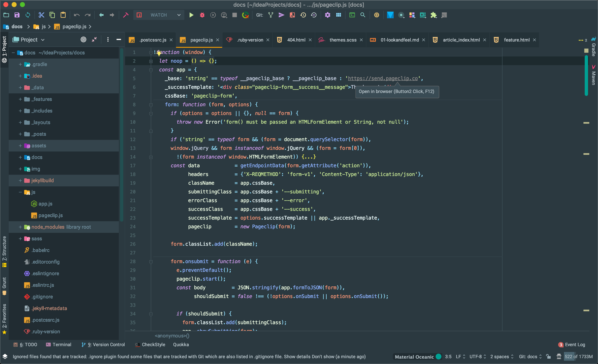598x364 pixels.
Task: Select the pageclip.js editor tab
Action: pyautogui.click(x=199, y=39)
